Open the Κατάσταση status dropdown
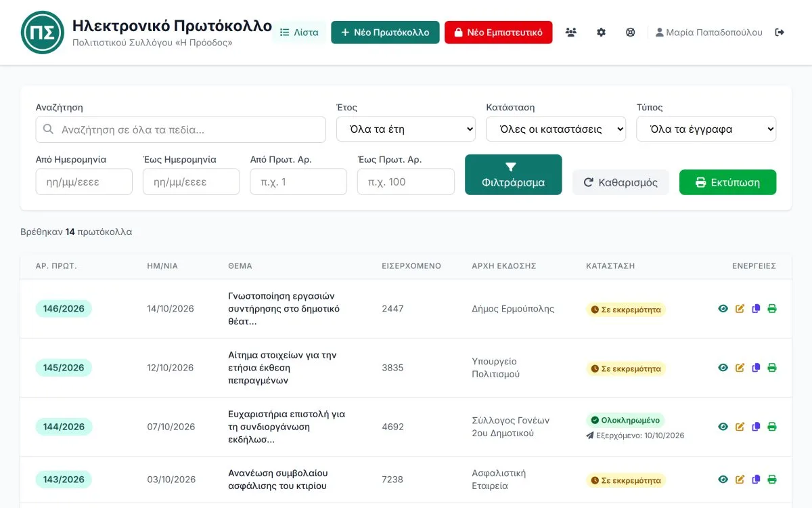 point(556,129)
